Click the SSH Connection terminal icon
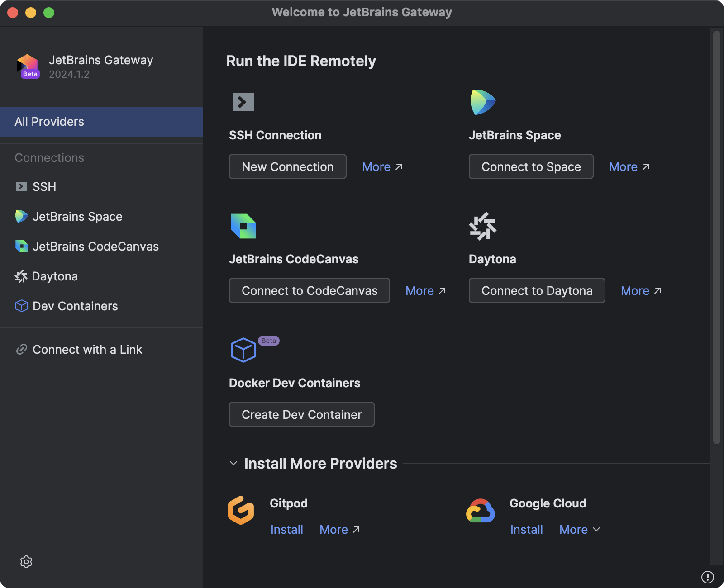The image size is (724, 588). pyautogui.click(x=243, y=102)
